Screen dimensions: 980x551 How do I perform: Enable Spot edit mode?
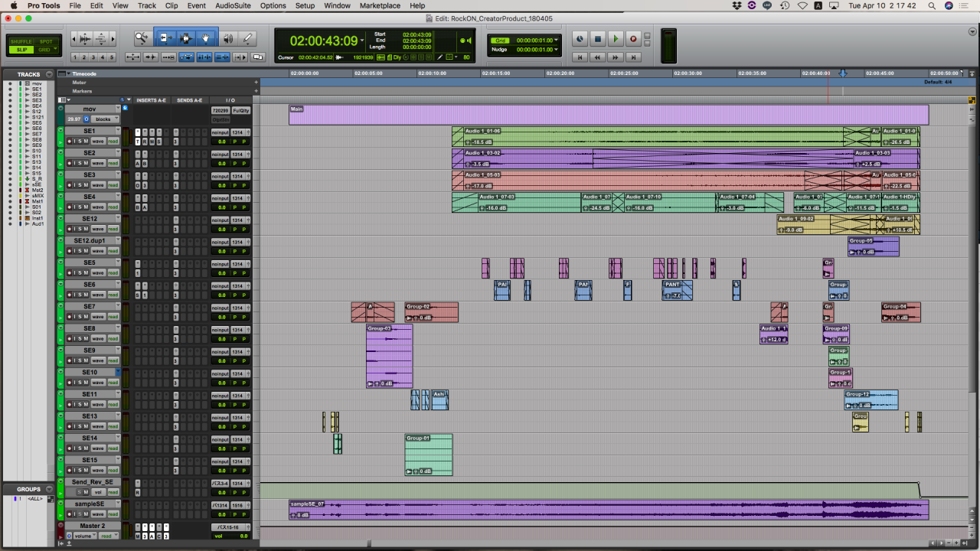(46, 41)
